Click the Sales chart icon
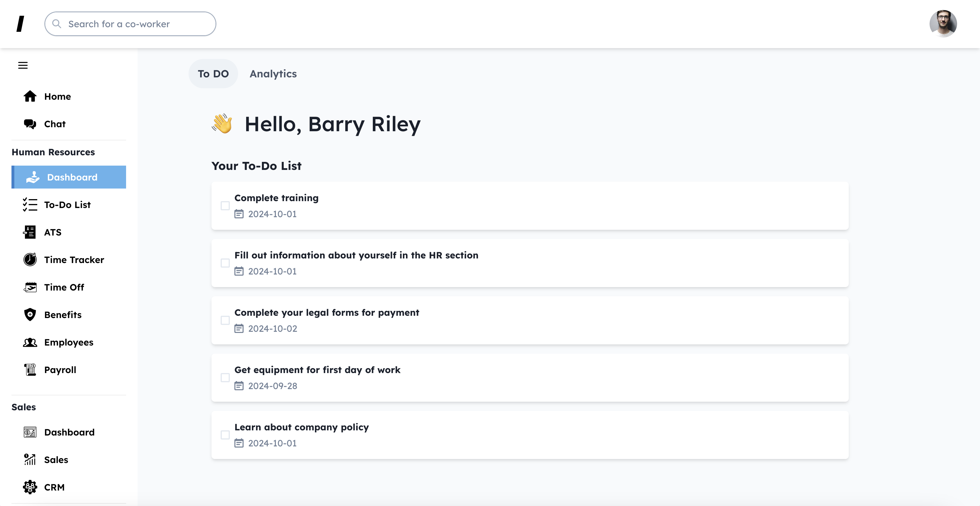 [30, 460]
